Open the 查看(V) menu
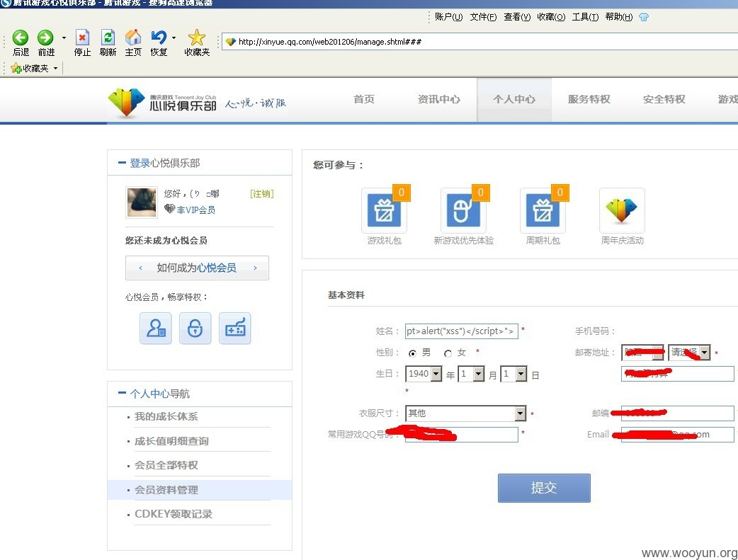Screen dimensions: 738x560 pos(517,17)
